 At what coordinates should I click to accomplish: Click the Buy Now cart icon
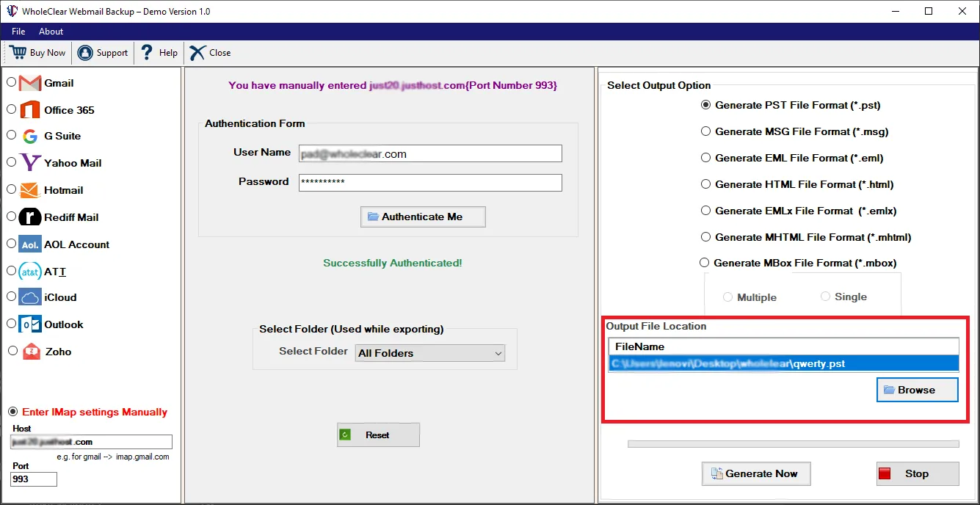(18, 52)
